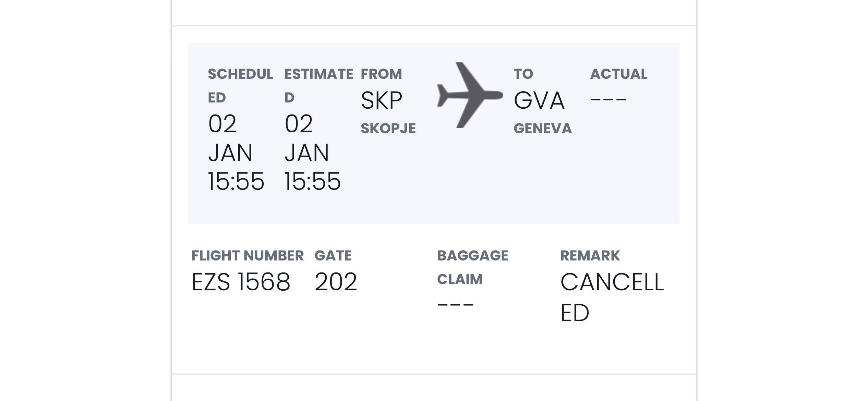Screen dimensions: 868x401
Task: Click the REMARK label
Action: 590,256
